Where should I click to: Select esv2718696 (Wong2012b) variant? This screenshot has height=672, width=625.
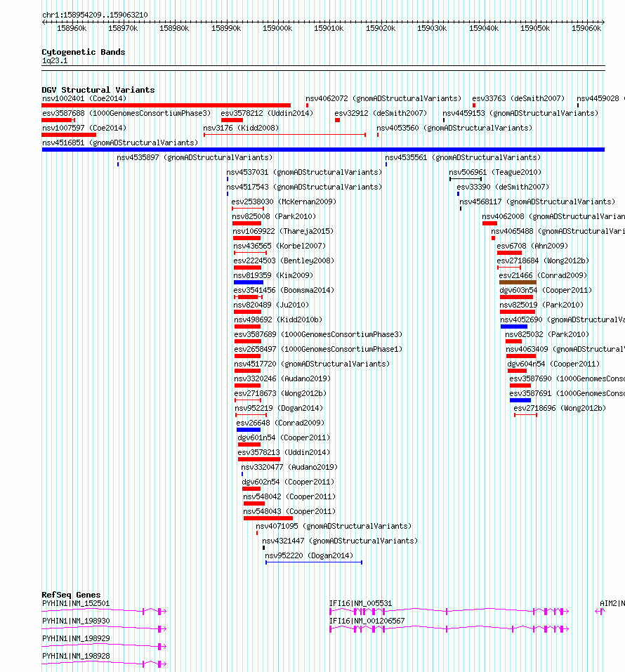click(x=560, y=409)
